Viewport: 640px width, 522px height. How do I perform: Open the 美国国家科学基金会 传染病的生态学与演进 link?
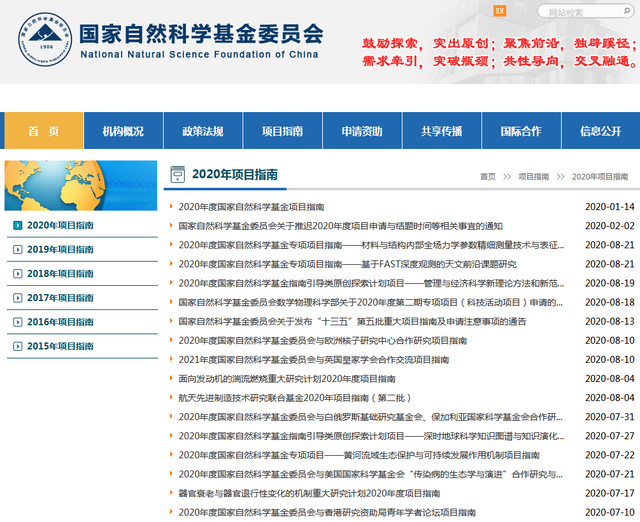pos(371,474)
